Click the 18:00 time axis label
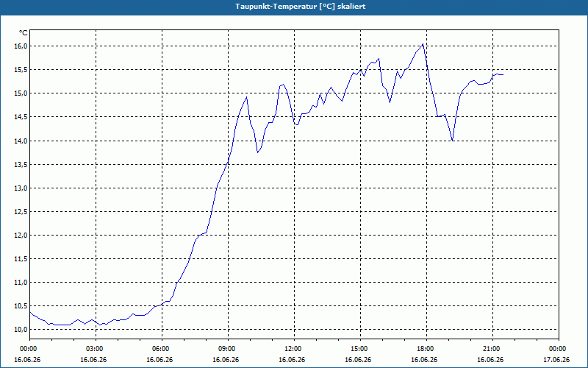This screenshot has width=588, height=368. 426,349
